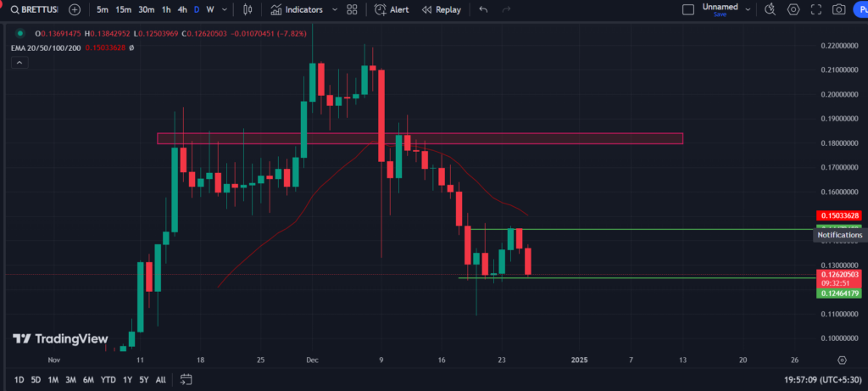Click the green market status dot

click(20, 33)
